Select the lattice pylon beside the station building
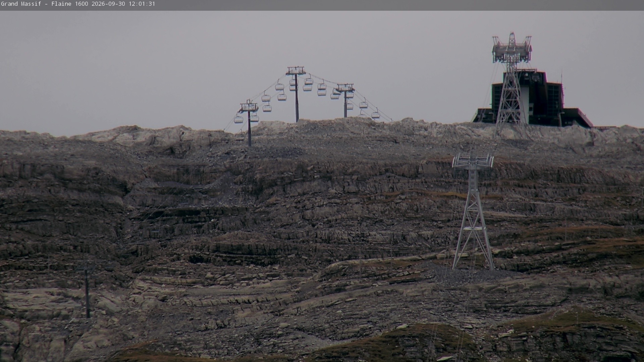The image size is (644, 362). coord(511,84)
